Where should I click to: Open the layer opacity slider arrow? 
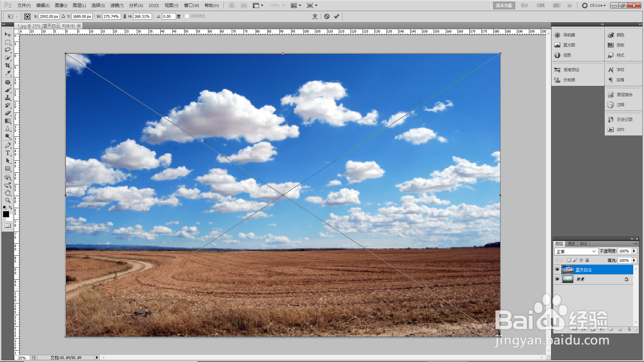(x=634, y=251)
